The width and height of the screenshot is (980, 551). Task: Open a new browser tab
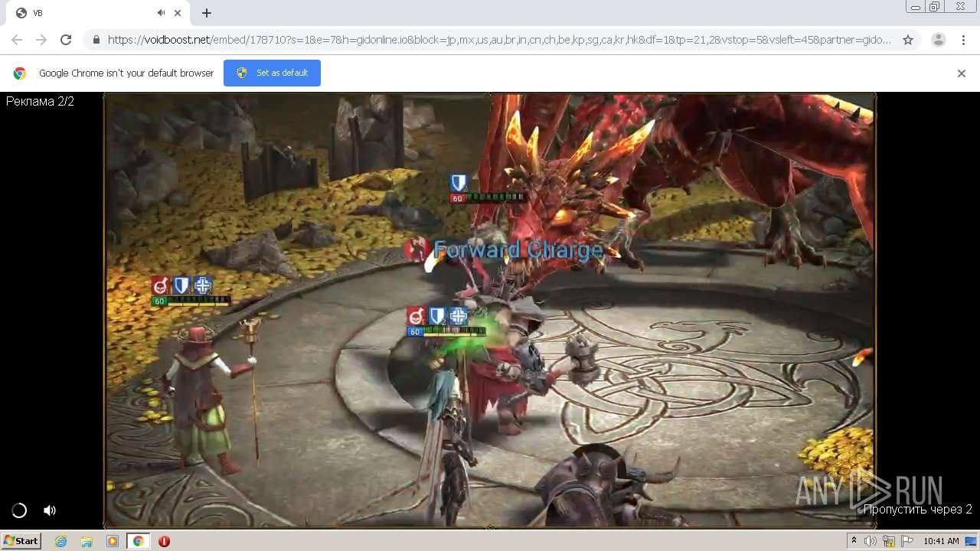click(207, 13)
